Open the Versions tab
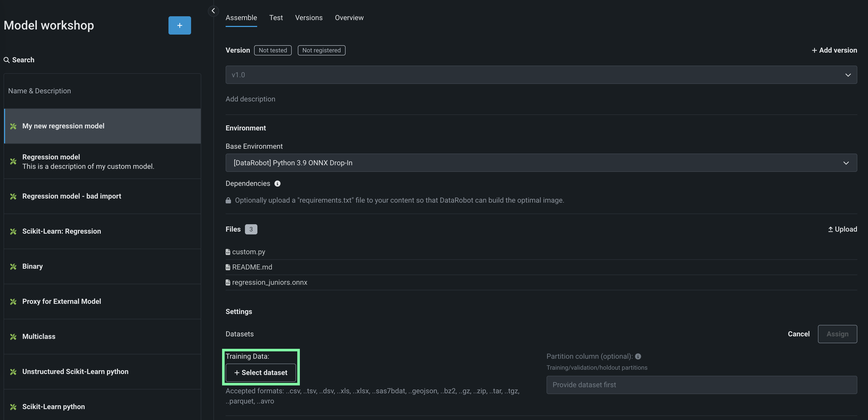The width and height of the screenshot is (868, 420). point(309,18)
